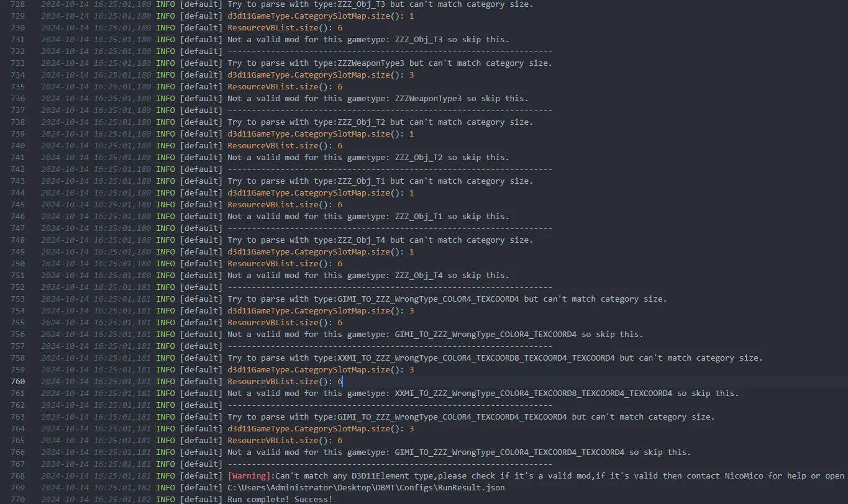This screenshot has height=504, width=848.
Task: Click the timestamp on line 769
Action: pyautogui.click(x=96, y=488)
